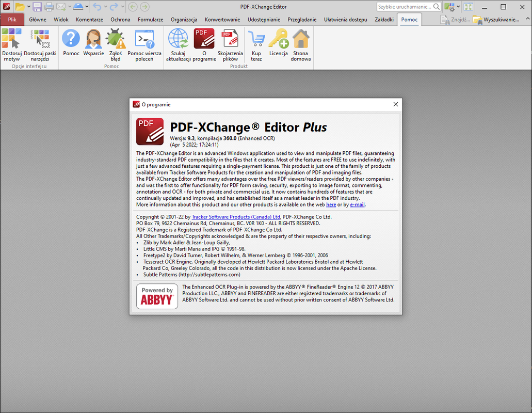The width and height of the screenshot is (532, 413).
Task: Switch to the Ochrona tab
Action: [x=120, y=19]
